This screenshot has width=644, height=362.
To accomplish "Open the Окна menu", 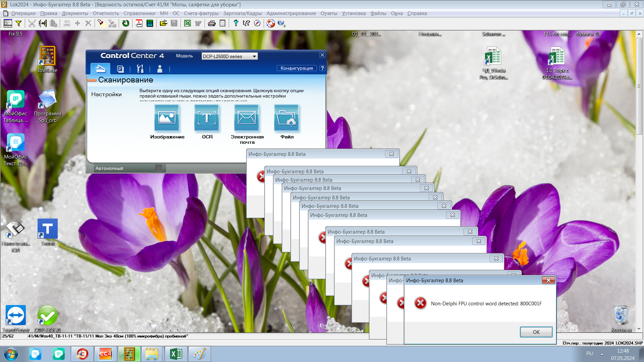I will pos(397,13).
